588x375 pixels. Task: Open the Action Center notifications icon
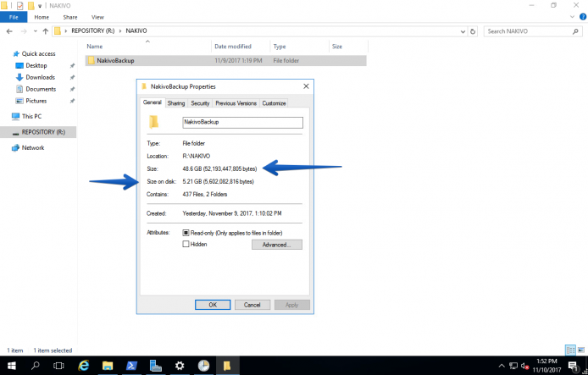point(573,366)
